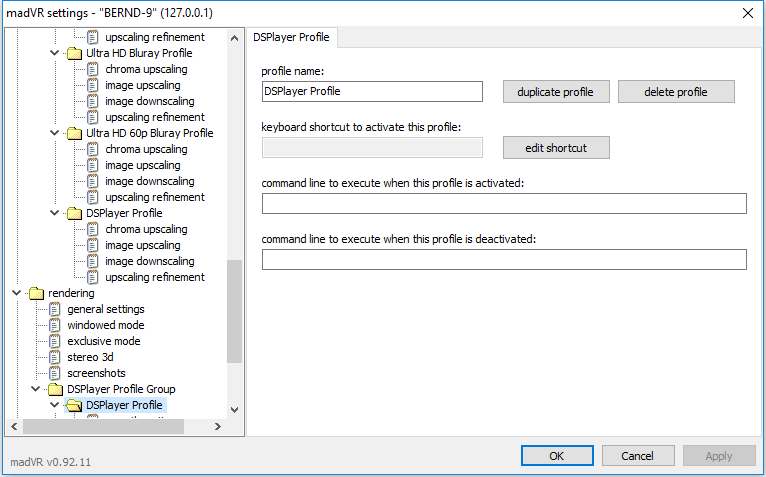Screen dimensions: 766x477
Task: Click chroma upscaling icon under Ultra HD 60p Profile
Action: point(93,150)
